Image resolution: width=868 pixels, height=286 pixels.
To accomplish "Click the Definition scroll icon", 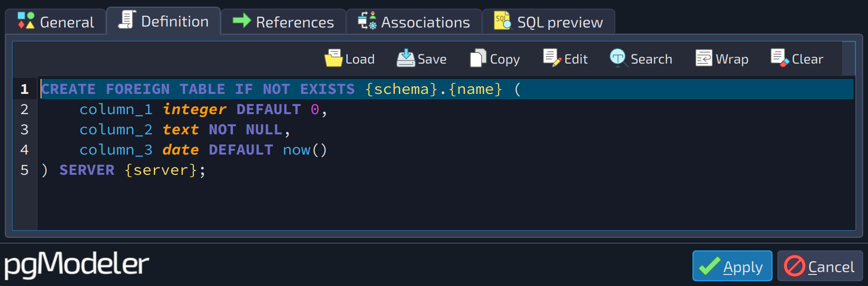I will pos(127,20).
